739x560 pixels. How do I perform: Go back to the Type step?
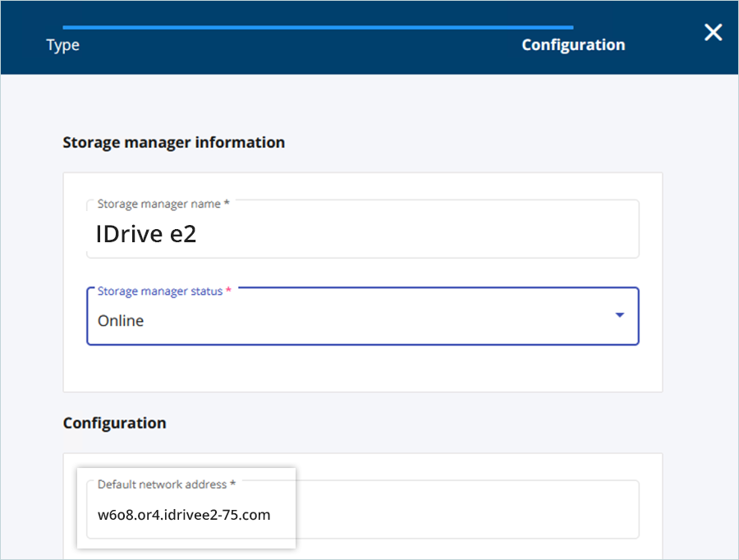pos(62,45)
